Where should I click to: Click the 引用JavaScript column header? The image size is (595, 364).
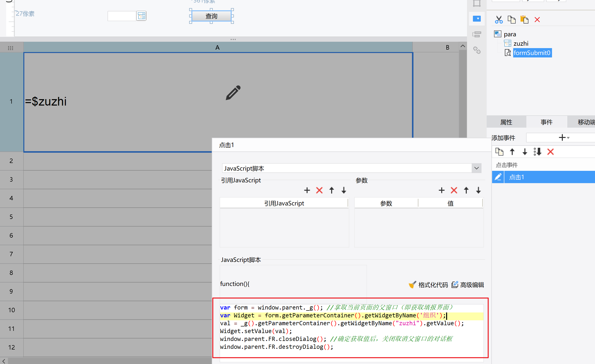click(284, 203)
